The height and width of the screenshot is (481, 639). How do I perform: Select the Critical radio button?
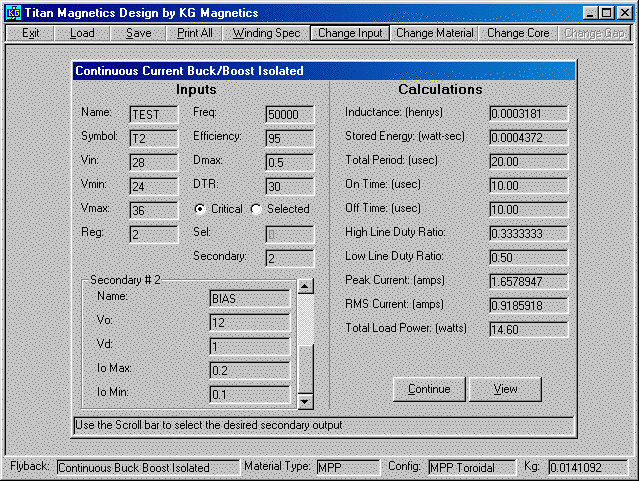[200, 209]
